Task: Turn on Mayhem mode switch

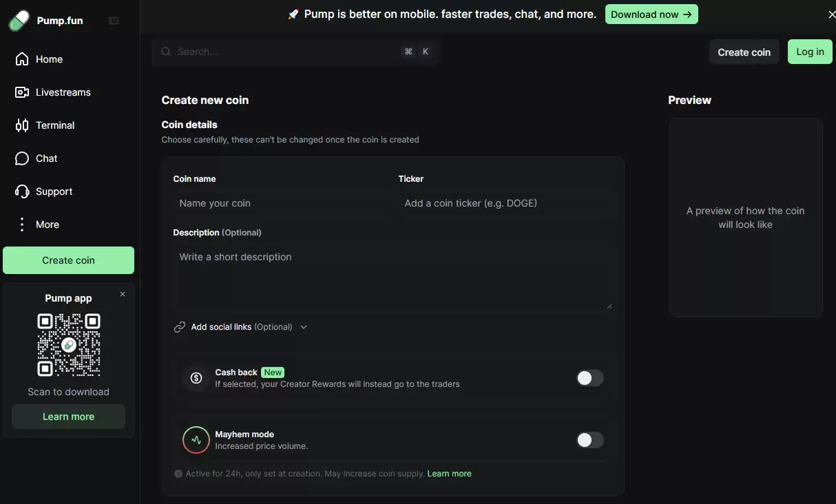Action: click(589, 440)
